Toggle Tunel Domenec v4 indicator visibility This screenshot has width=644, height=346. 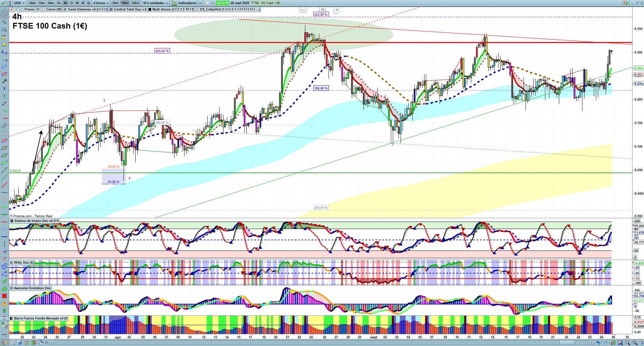pos(65,9)
